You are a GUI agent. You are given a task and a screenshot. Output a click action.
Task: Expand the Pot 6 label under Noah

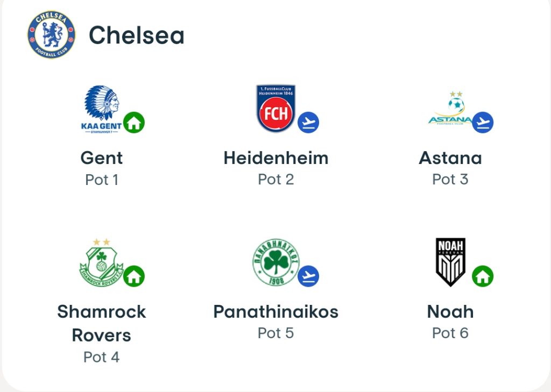[x=450, y=332]
